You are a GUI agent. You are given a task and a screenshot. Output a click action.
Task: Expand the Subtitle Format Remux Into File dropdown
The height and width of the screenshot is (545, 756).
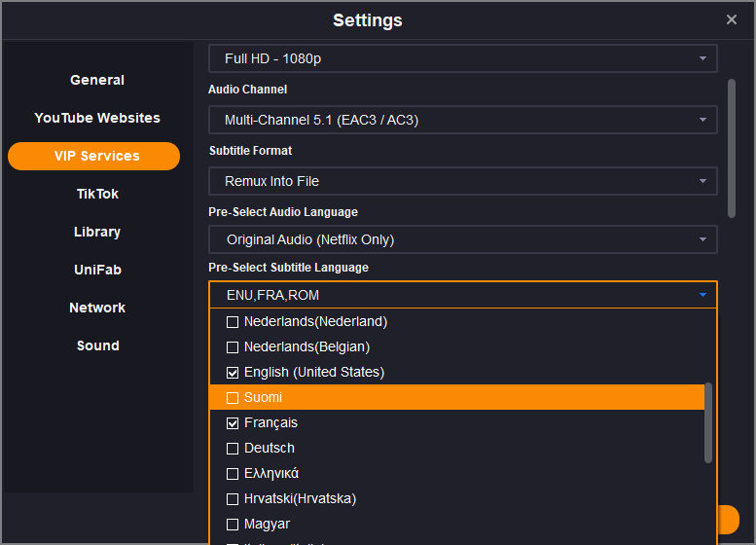[463, 181]
